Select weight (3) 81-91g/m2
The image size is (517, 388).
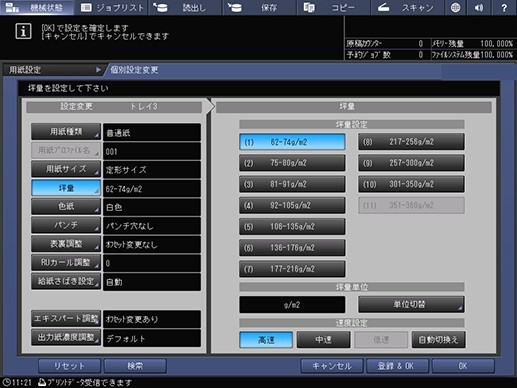pyautogui.click(x=292, y=184)
